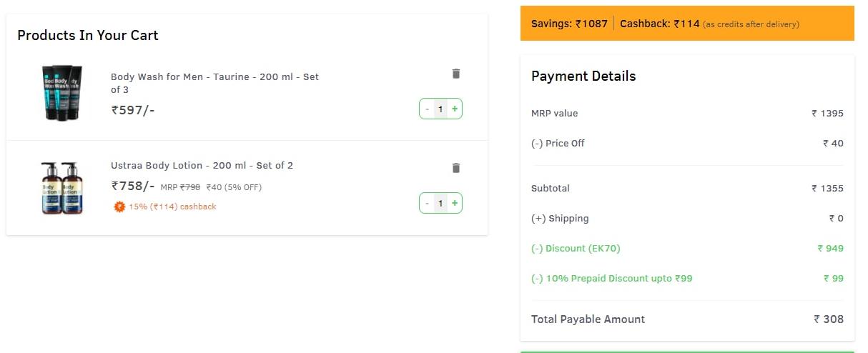The height and width of the screenshot is (353, 868).
Task: Increase Body Wash quantity with plus
Action: point(455,109)
